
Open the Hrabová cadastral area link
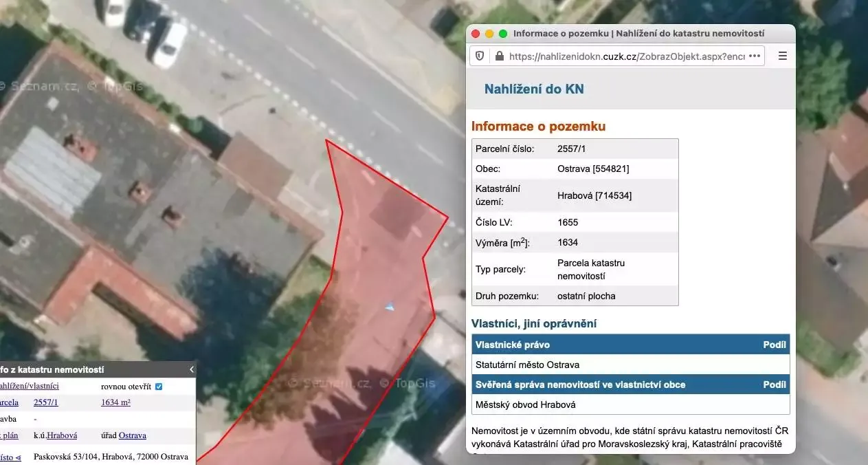coord(62,435)
